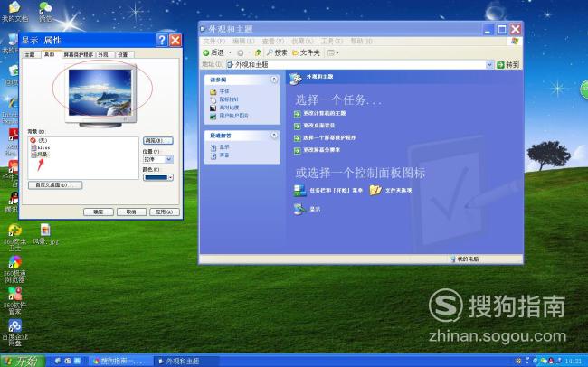Collapse the 请参阅 see also panel
The height and width of the screenshot is (367, 588).
274,80
